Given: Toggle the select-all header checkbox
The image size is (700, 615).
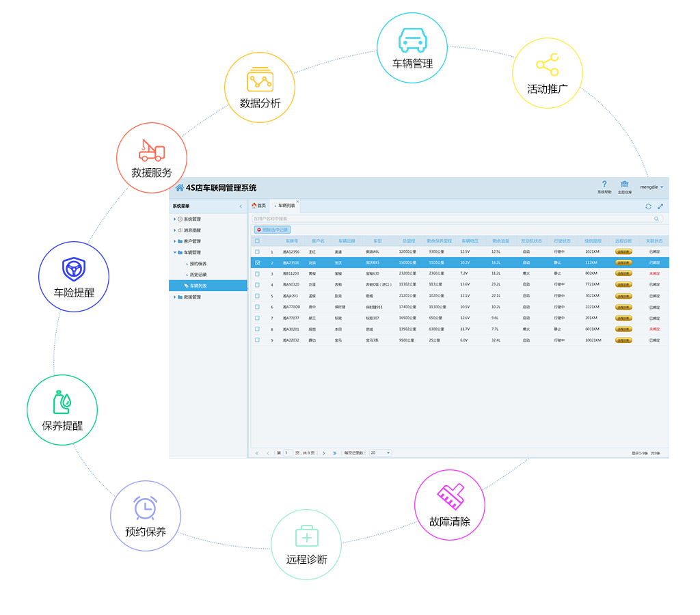Looking at the screenshot, I should click(x=257, y=241).
